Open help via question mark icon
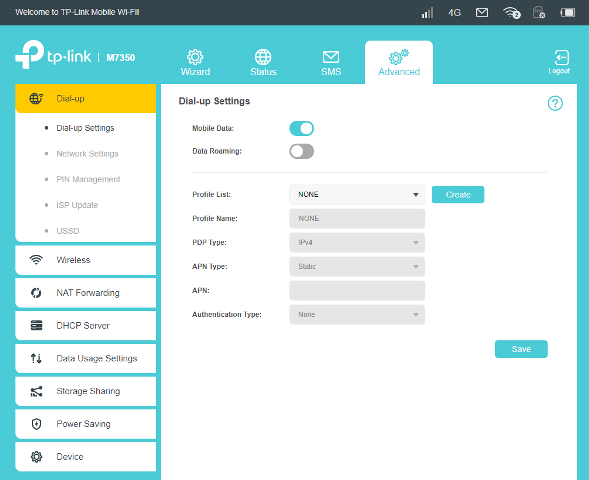This screenshot has height=480, width=589. coord(555,103)
